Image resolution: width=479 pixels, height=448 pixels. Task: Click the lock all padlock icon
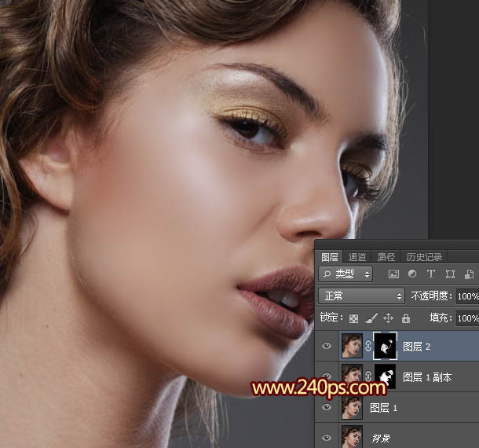pos(405,318)
